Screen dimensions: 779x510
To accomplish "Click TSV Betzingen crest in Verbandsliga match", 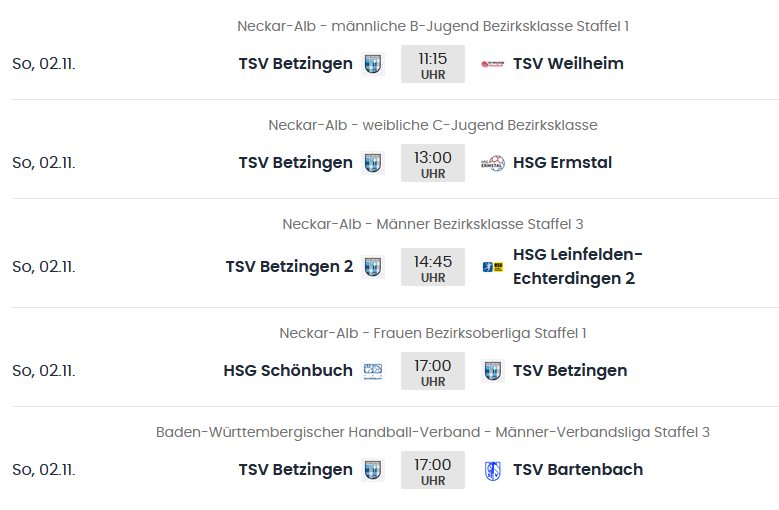I will coord(373,470).
